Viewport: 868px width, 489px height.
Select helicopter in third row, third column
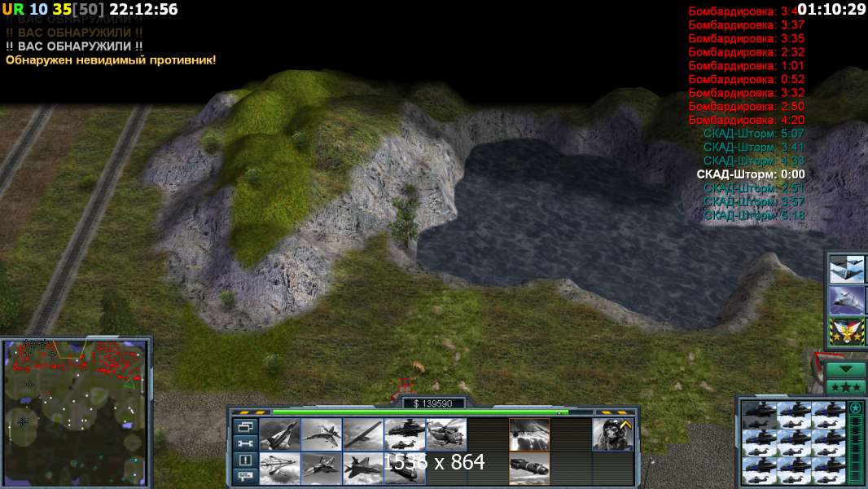(829, 470)
